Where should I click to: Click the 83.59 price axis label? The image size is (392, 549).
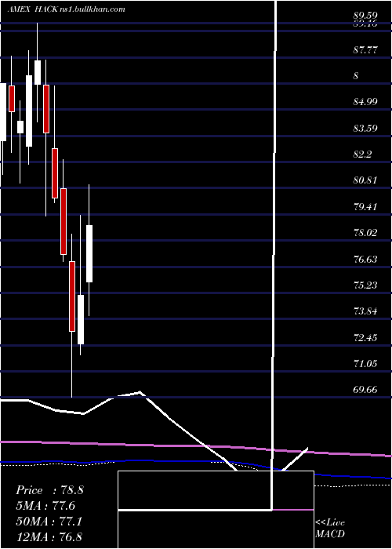click(x=365, y=128)
